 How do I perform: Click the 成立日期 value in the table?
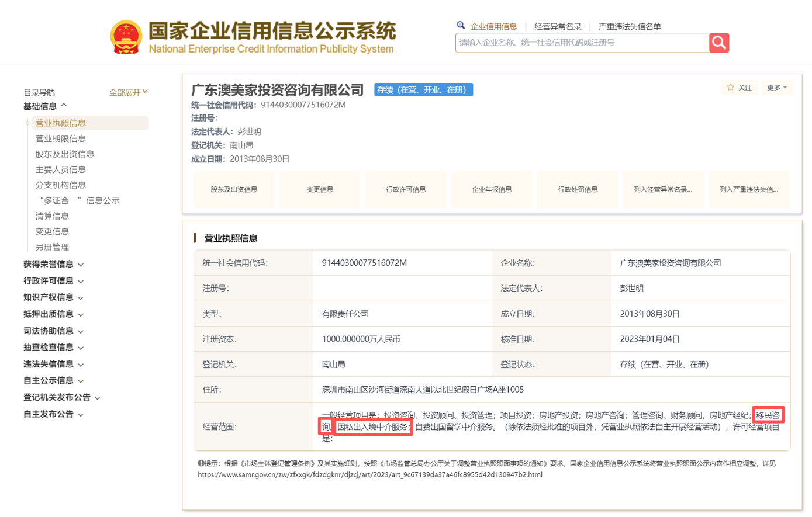pyautogui.click(x=649, y=314)
